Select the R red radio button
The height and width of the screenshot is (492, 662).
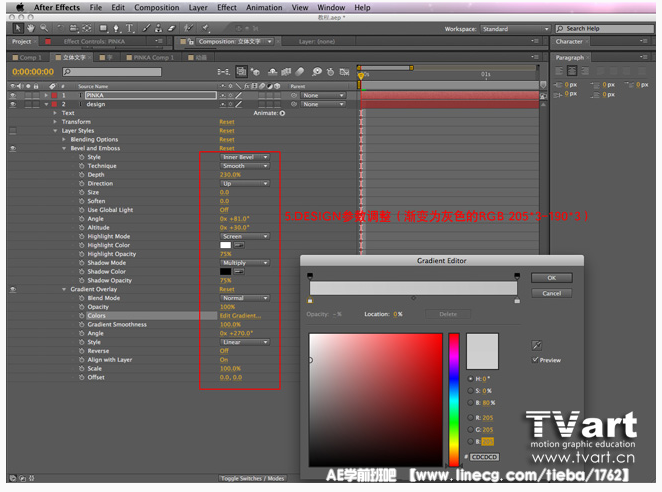[x=470, y=418]
